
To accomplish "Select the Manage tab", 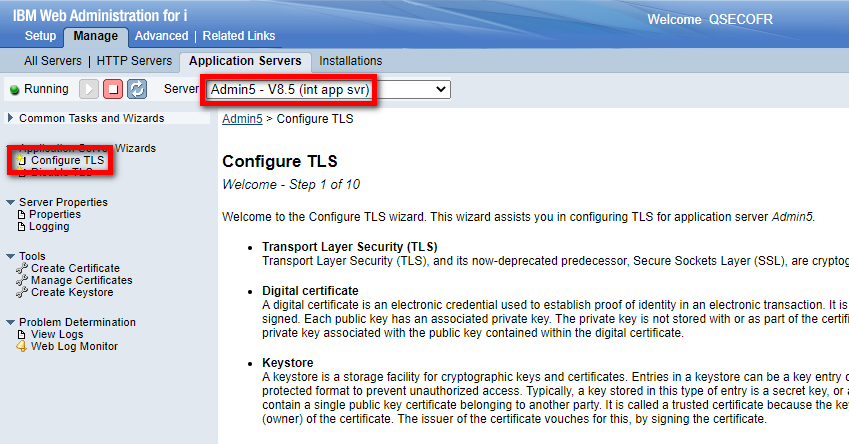I will point(96,36).
